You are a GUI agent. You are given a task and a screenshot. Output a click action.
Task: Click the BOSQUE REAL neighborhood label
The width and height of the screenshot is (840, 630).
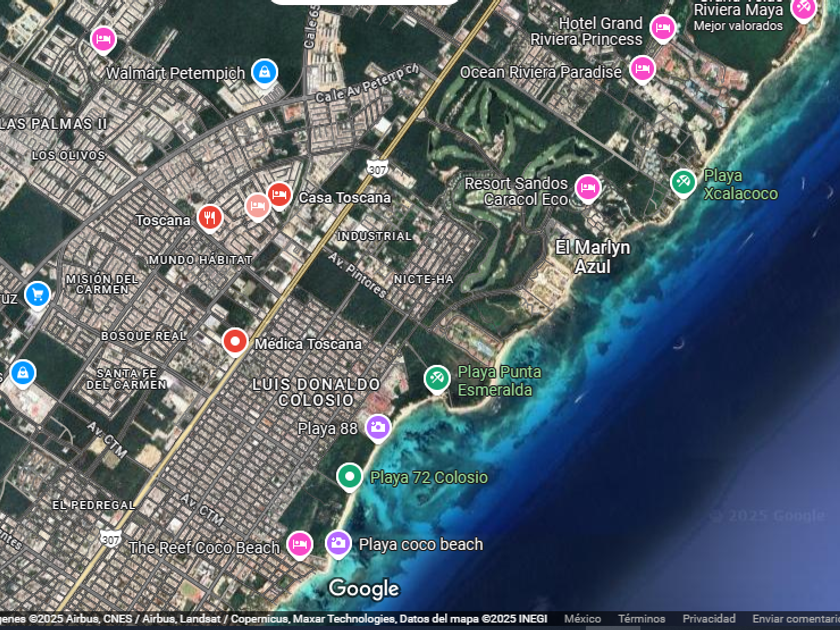coord(144,336)
